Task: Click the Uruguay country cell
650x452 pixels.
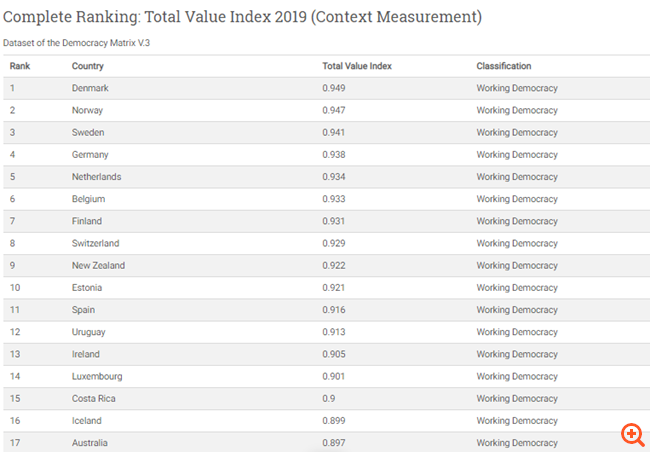Action: pos(88,332)
